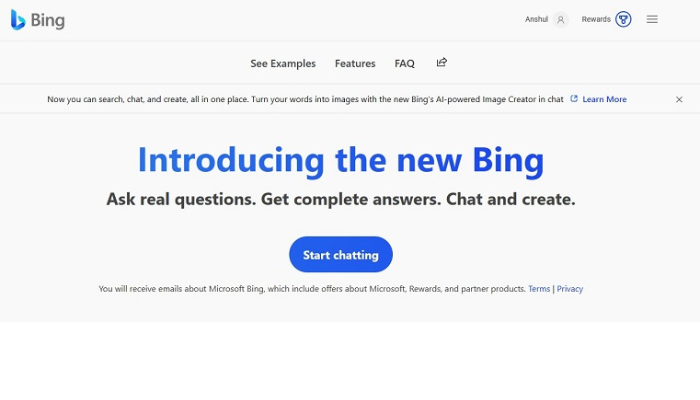Image resolution: width=700 pixels, height=400 pixels.
Task: Go to the See Examples tab
Action: coord(283,63)
